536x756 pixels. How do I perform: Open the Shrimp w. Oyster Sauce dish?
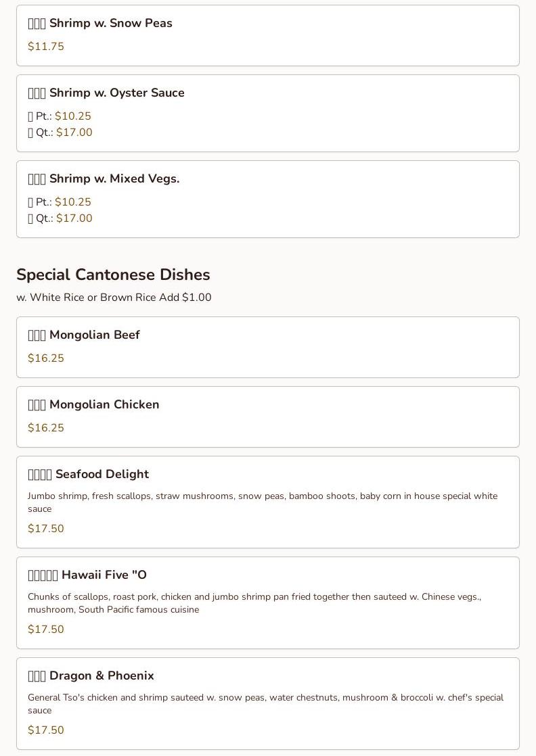point(106,93)
